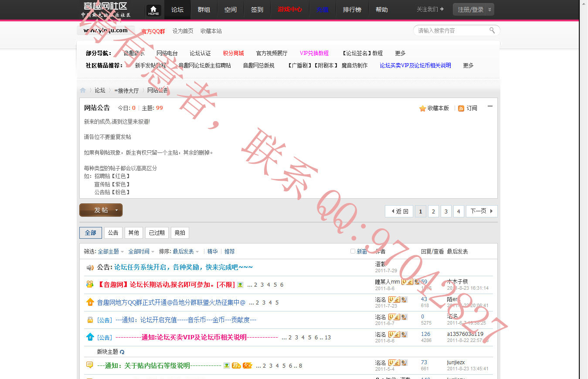The image size is (588, 379).
Task: Click the 官方QQ群 link
Action: tap(153, 31)
